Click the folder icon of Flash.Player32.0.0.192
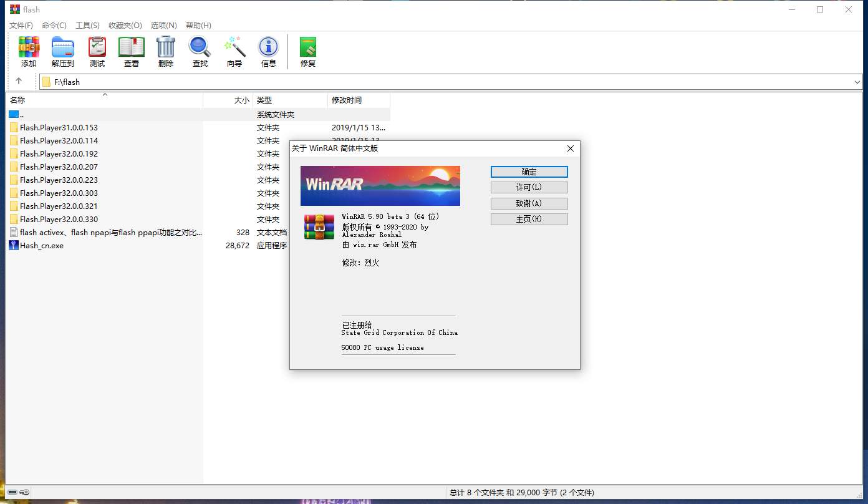 point(14,153)
